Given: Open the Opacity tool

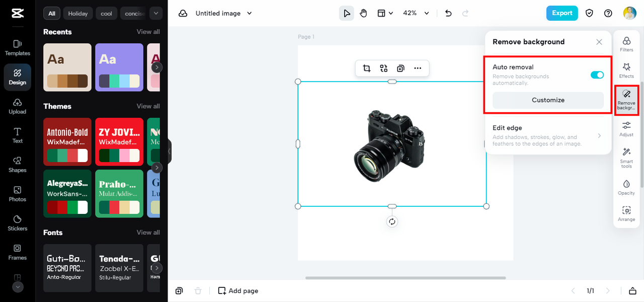Looking at the screenshot, I should tap(626, 187).
